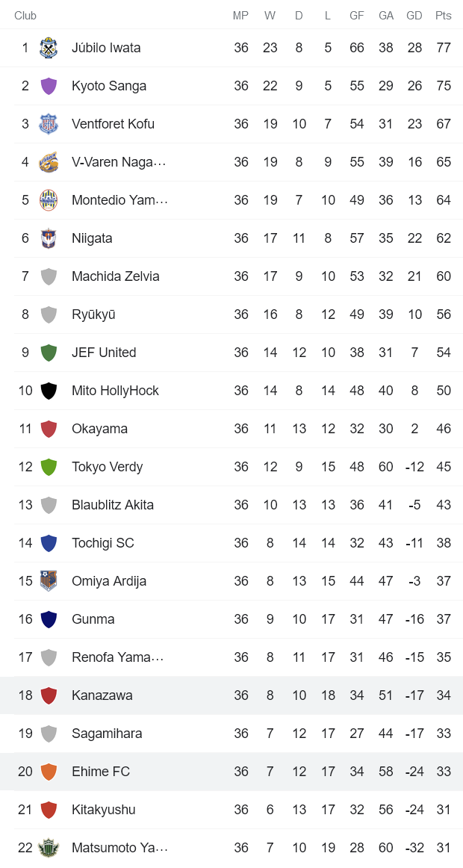Select the Blaublitz Akita club name

point(112,505)
